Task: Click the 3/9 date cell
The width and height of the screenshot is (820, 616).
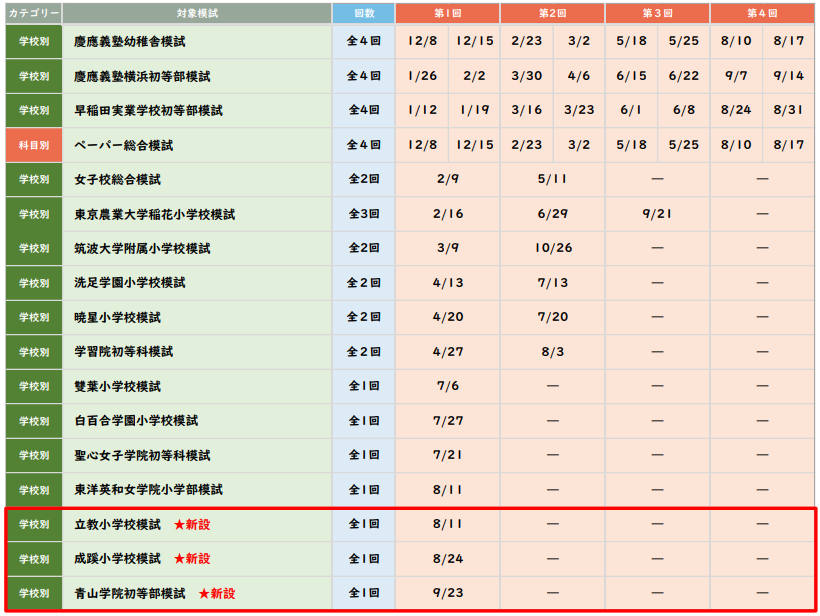Action: tap(448, 248)
